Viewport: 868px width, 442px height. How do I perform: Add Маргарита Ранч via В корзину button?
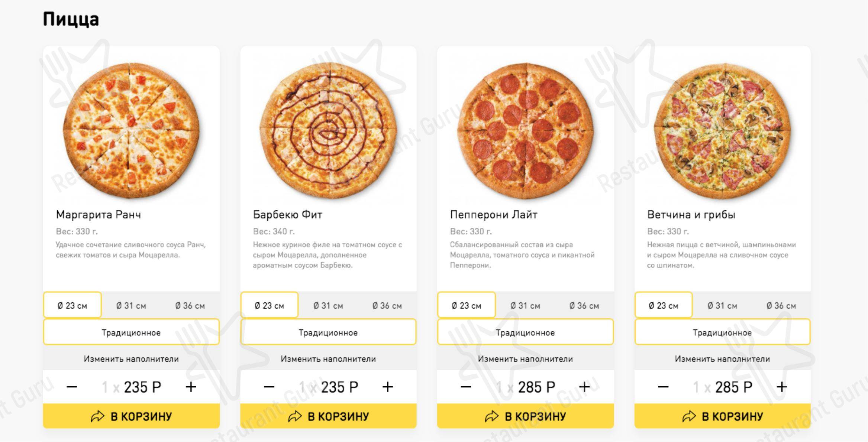pyautogui.click(x=131, y=416)
